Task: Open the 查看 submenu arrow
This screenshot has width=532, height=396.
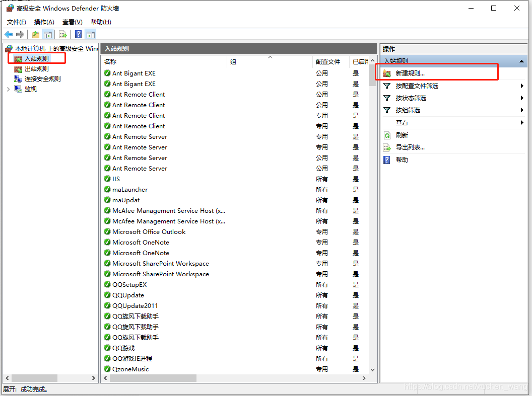Action: point(522,123)
